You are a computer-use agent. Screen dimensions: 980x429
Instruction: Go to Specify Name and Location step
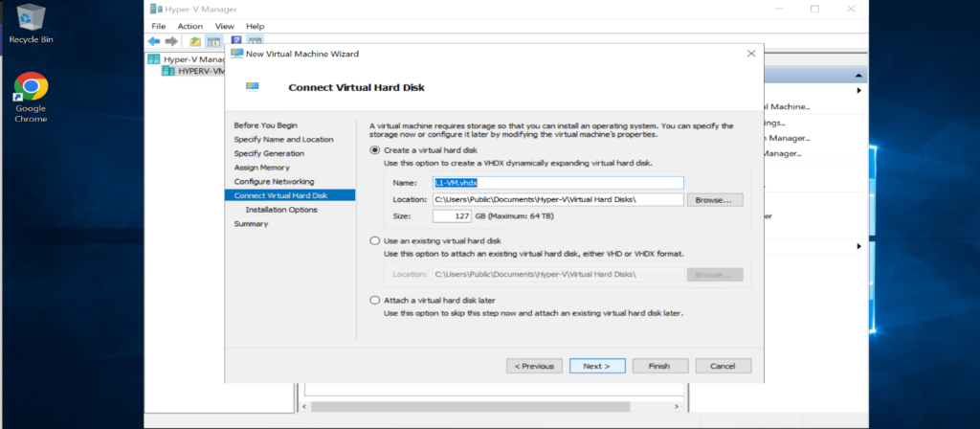(x=283, y=140)
